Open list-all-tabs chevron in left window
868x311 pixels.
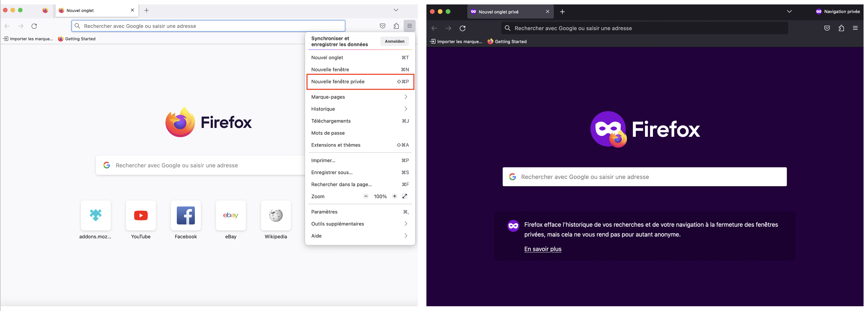pyautogui.click(x=396, y=10)
